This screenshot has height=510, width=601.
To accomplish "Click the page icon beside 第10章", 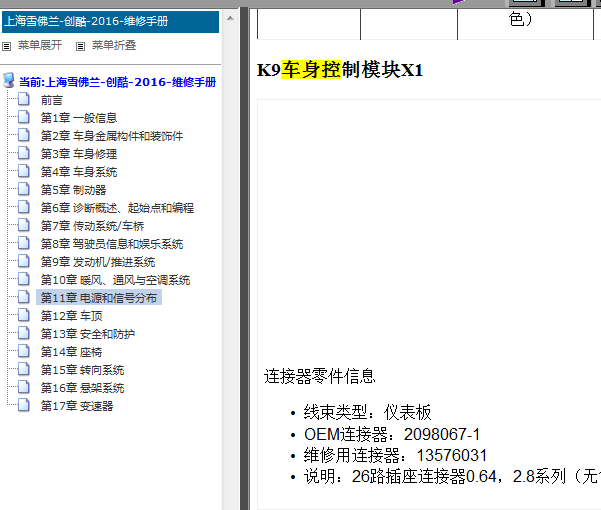I will (x=24, y=279).
